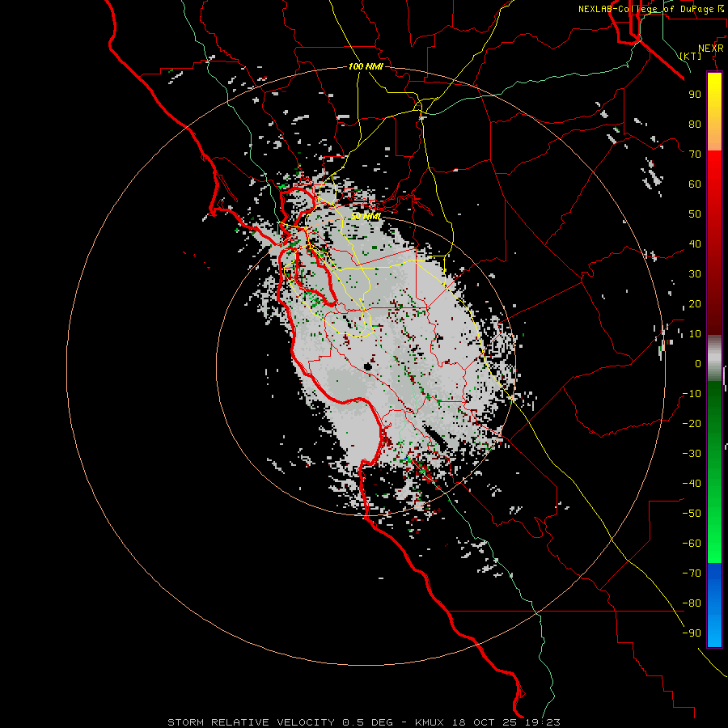Click the -70 scale label
The height and width of the screenshot is (728, 728).
(x=692, y=574)
